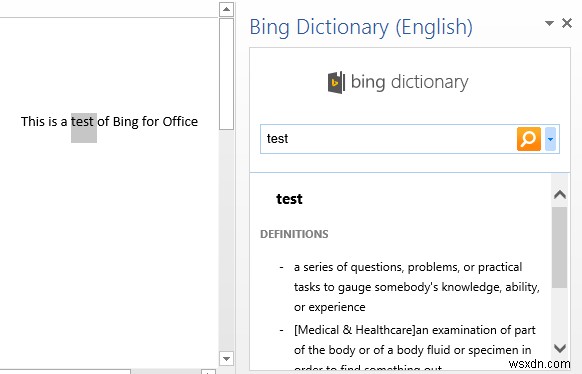Click the DEFINITIONS heading
The width and height of the screenshot is (582, 374).
pyautogui.click(x=294, y=234)
